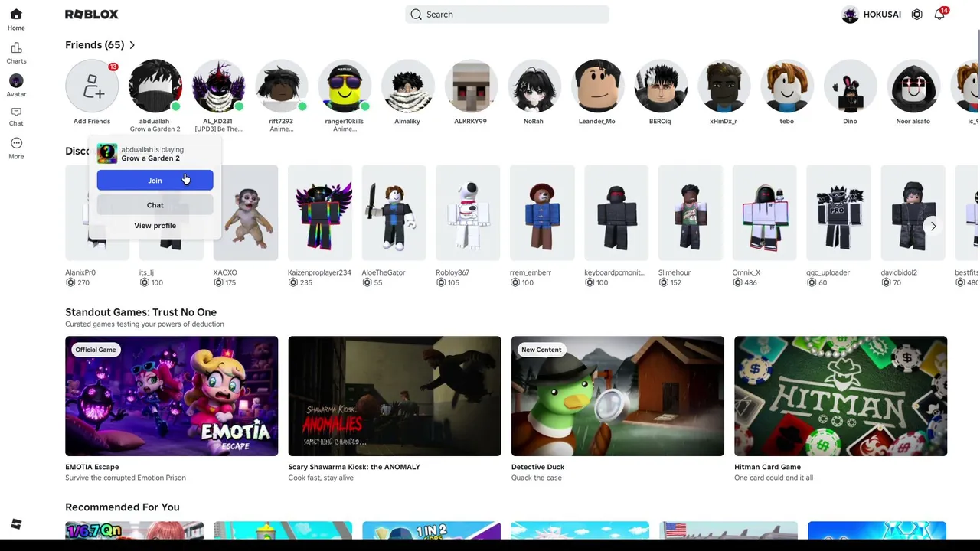
Task: Select friend xHmDx_r's avatar
Action: [724, 86]
